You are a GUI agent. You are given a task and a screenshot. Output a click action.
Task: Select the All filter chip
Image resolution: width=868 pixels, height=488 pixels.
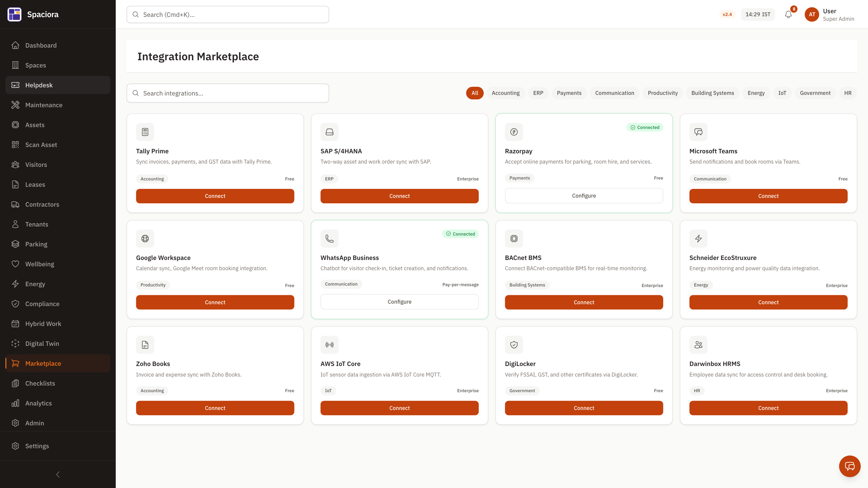[474, 93]
